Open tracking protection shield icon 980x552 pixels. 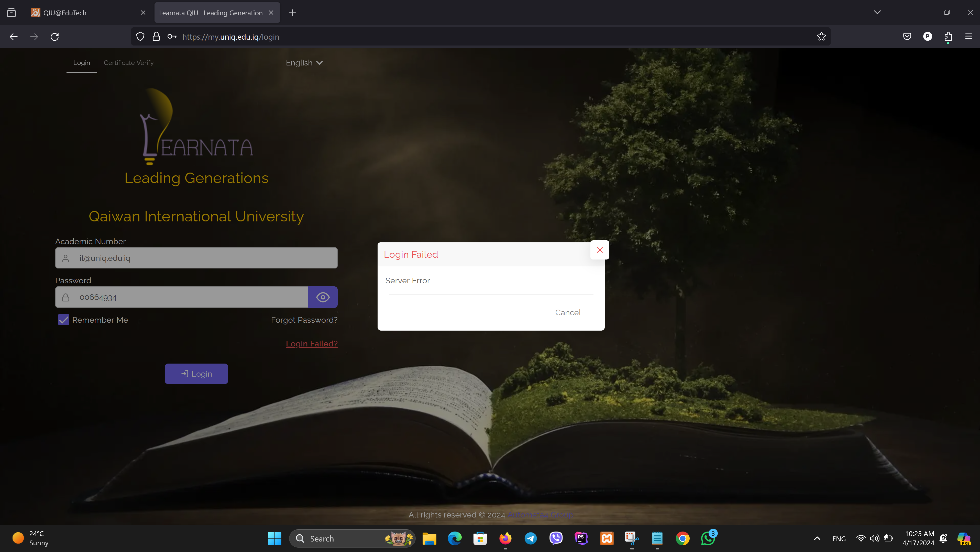tap(140, 37)
